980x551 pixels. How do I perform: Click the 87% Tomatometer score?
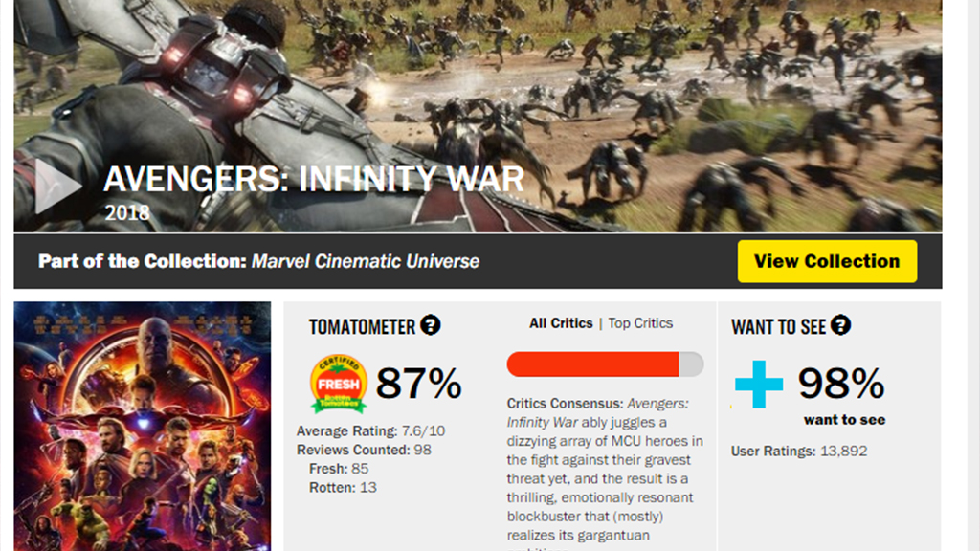pyautogui.click(x=418, y=385)
